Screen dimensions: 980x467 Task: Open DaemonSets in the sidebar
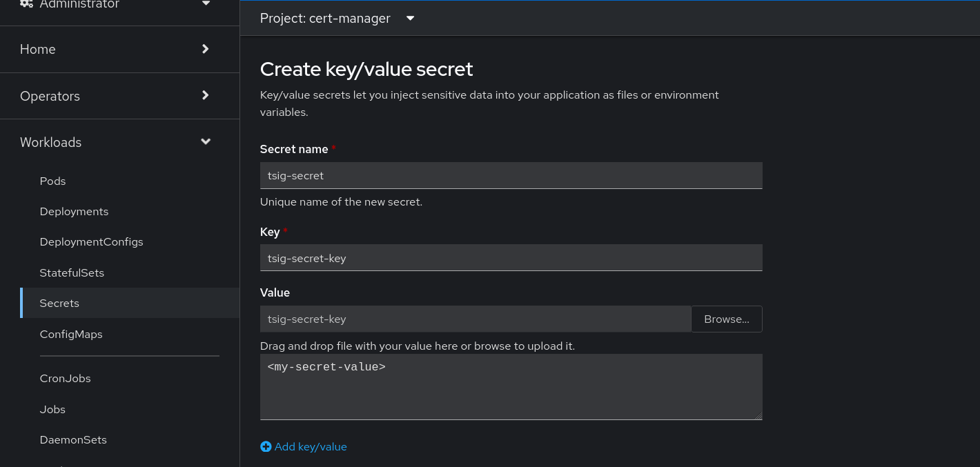73,440
